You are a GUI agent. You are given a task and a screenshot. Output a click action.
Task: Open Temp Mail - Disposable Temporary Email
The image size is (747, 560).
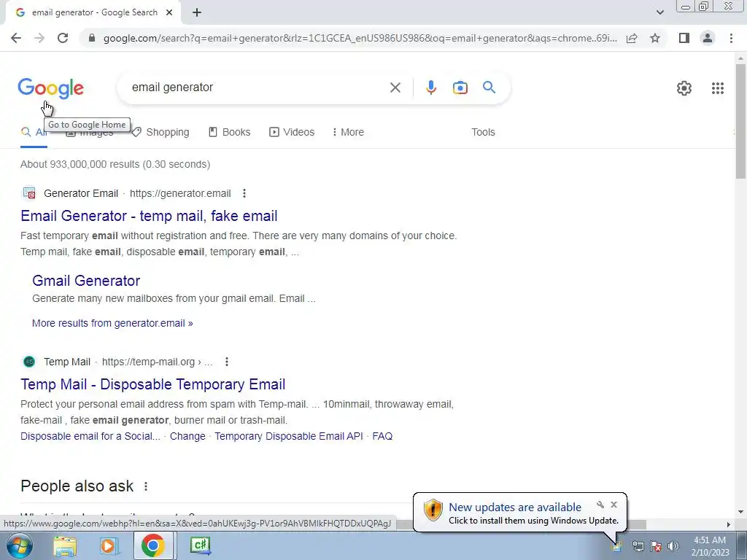153,384
